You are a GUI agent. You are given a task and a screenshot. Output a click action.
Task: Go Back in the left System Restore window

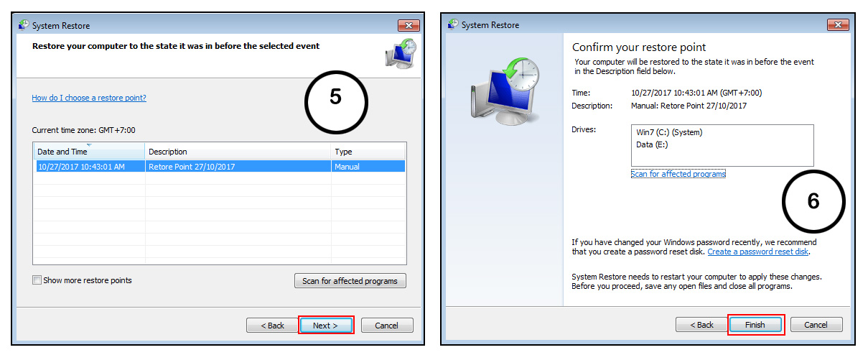272,326
